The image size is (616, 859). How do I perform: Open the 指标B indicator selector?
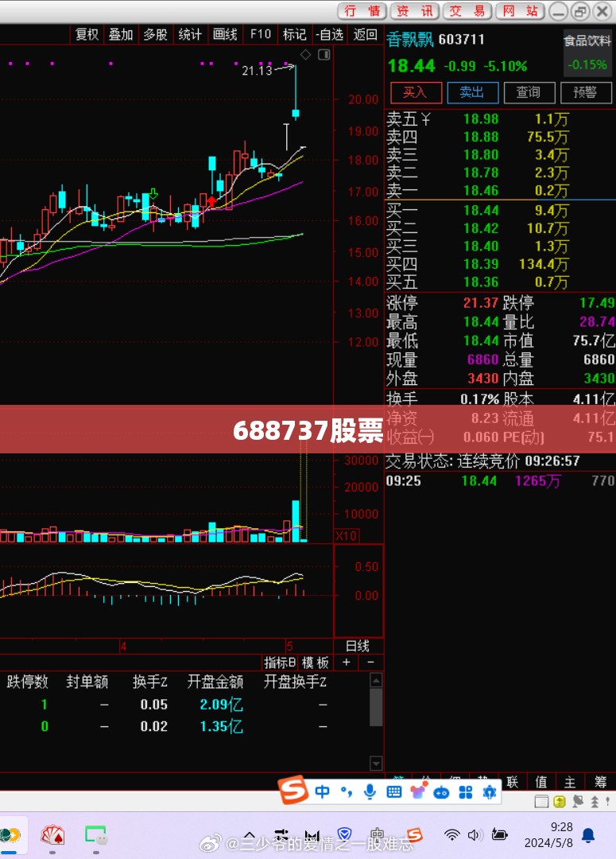[280, 663]
